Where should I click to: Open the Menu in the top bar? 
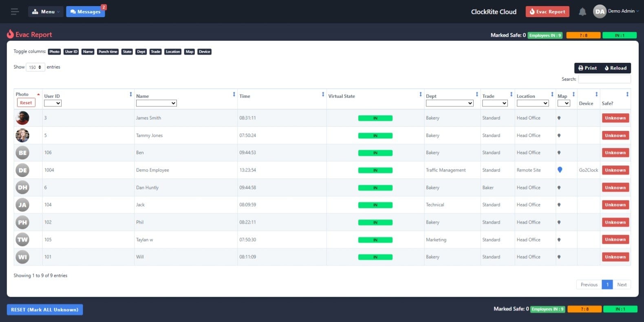pos(46,11)
